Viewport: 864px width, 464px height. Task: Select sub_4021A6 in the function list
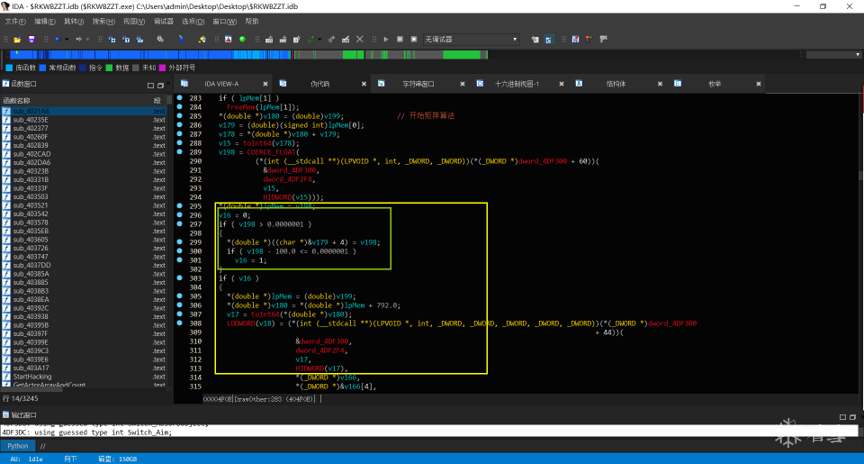31,111
